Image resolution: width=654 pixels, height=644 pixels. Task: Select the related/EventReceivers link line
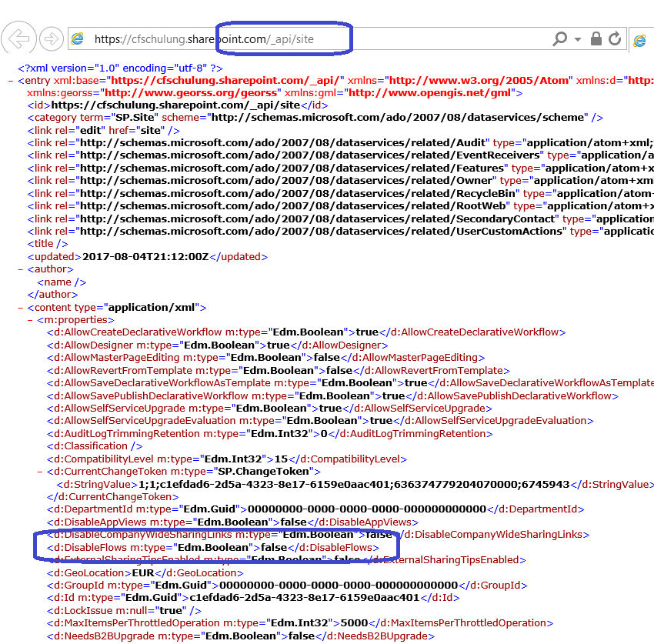click(340, 155)
